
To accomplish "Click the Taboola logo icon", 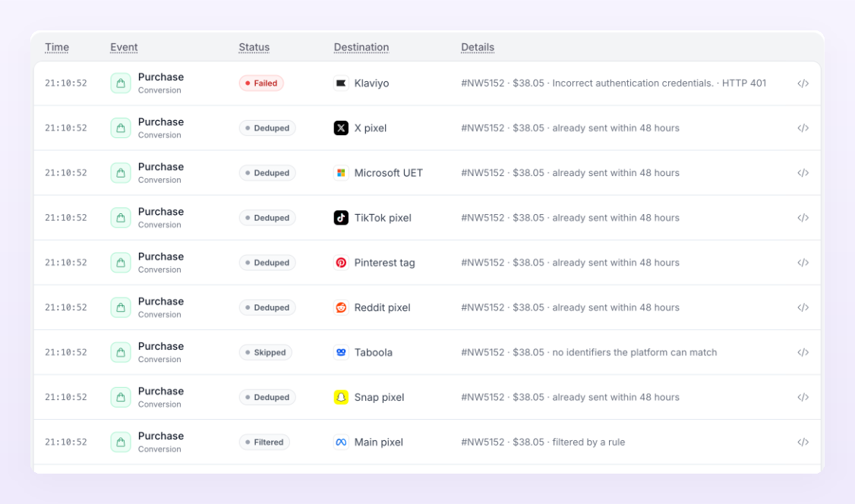I will [341, 352].
